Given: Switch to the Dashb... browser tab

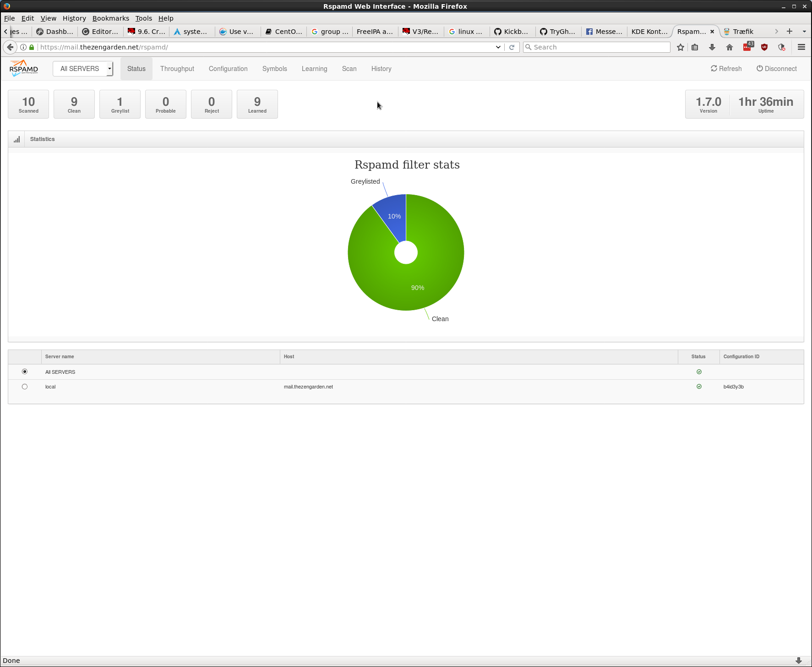Looking at the screenshot, I should point(55,32).
